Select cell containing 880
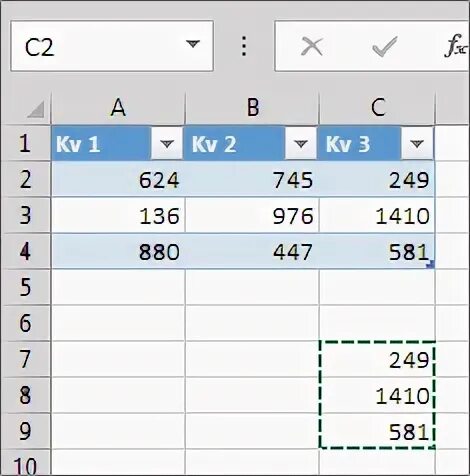The image size is (470, 476). pyautogui.click(x=118, y=251)
